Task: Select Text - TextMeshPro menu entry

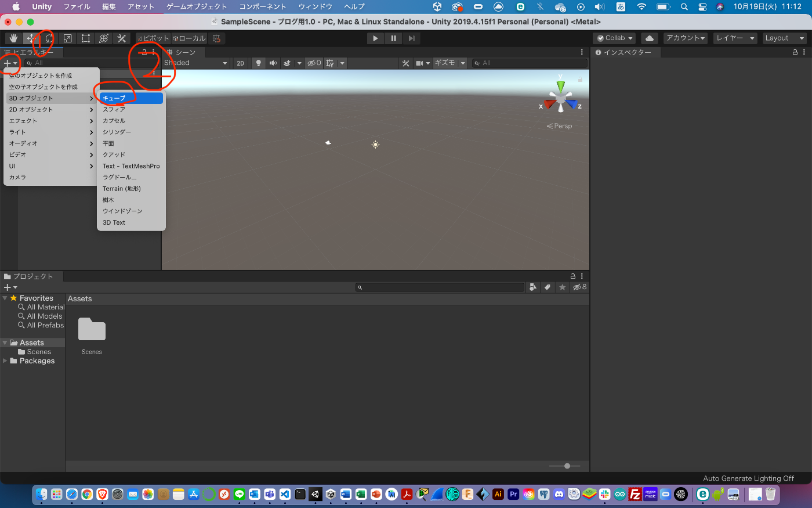Action: [x=131, y=166]
